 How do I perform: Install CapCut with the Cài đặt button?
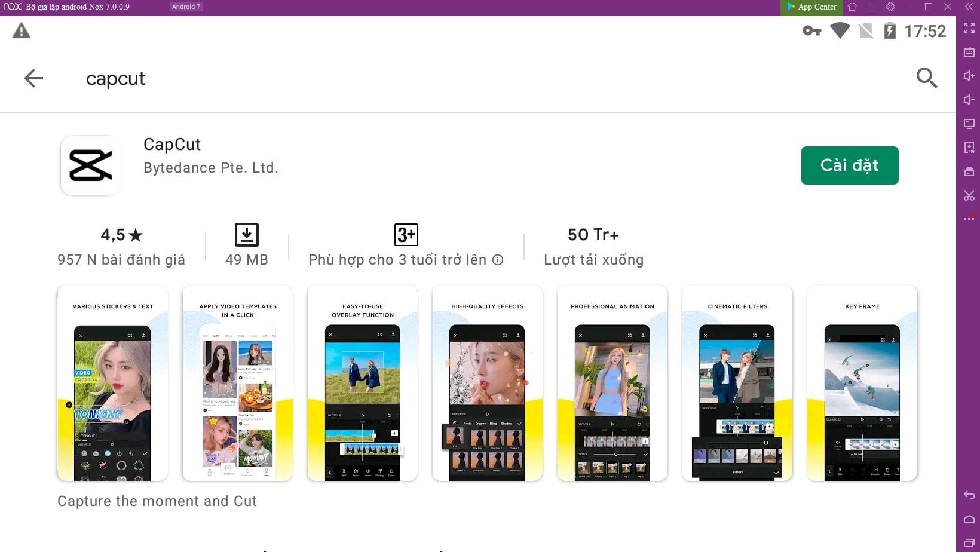pyautogui.click(x=849, y=165)
